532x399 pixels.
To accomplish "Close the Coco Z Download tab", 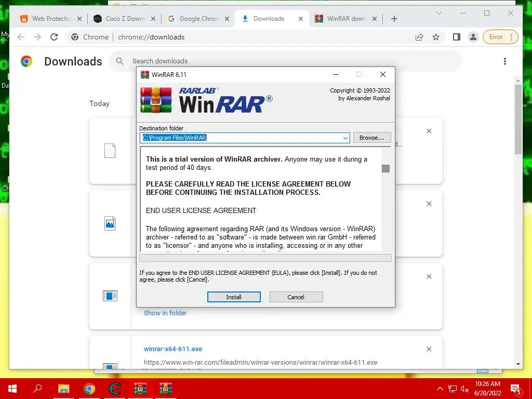I will [x=153, y=19].
